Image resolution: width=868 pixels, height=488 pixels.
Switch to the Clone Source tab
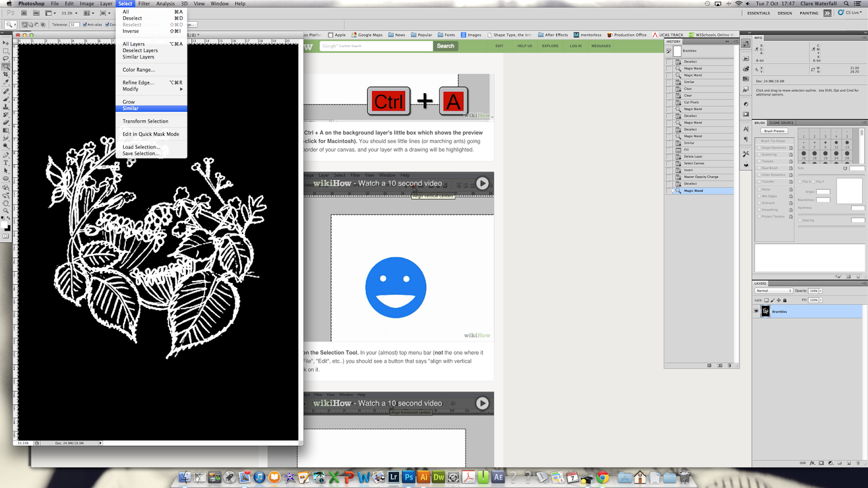[x=781, y=123]
